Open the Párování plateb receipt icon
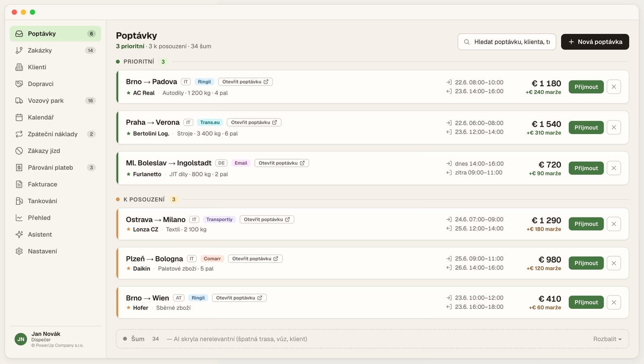 tap(19, 168)
